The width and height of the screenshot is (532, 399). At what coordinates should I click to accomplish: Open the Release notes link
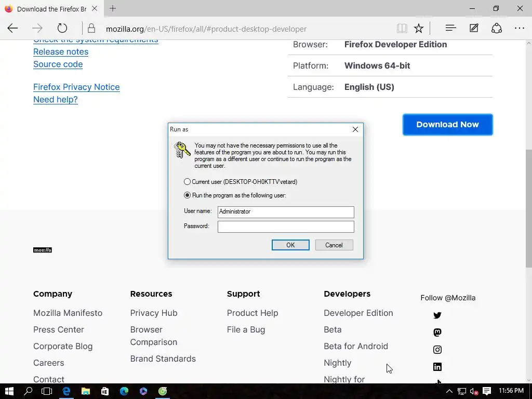tap(61, 51)
